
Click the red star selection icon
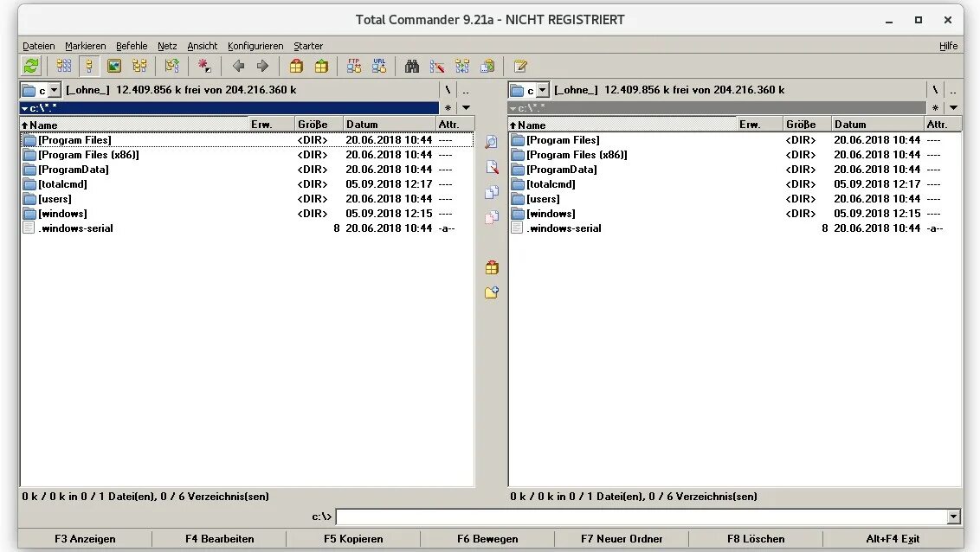(x=204, y=66)
